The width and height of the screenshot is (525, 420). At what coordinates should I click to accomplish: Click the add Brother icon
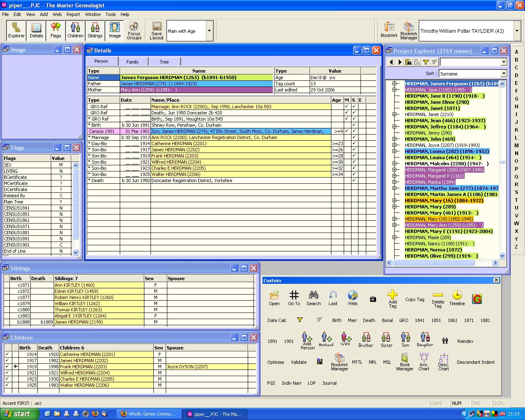[366, 340]
